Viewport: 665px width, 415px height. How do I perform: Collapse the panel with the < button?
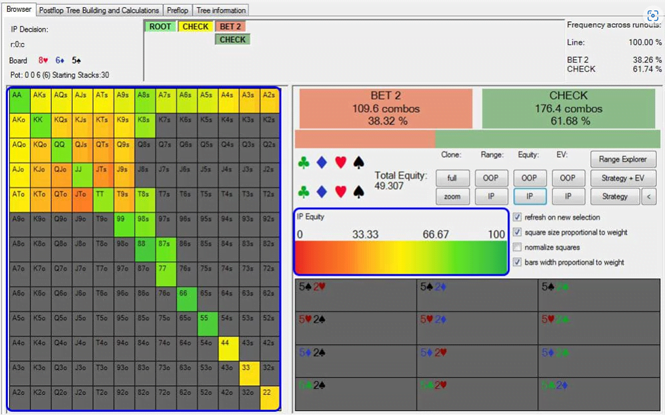click(x=649, y=197)
